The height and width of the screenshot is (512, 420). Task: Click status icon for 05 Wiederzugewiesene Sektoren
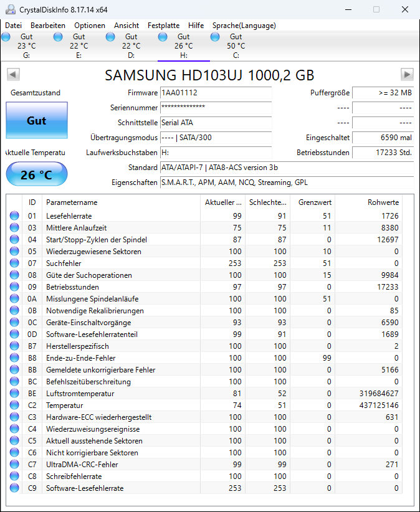click(x=14, y=252)
